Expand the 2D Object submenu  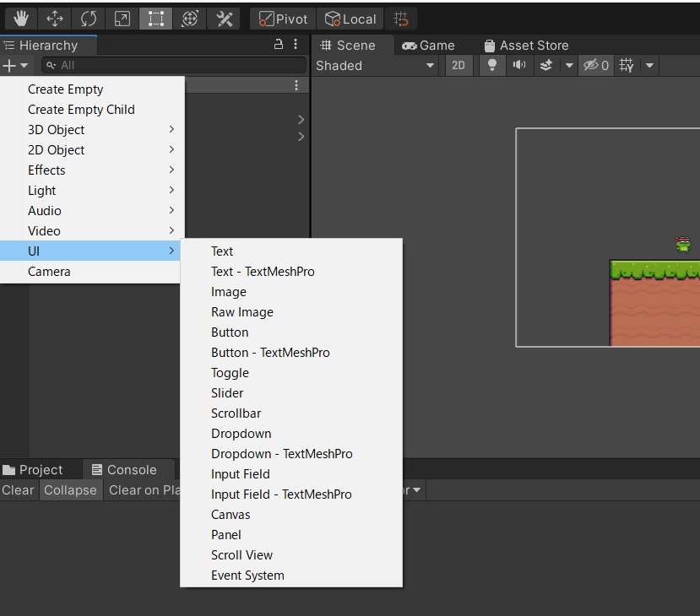[x=92, y=150]
